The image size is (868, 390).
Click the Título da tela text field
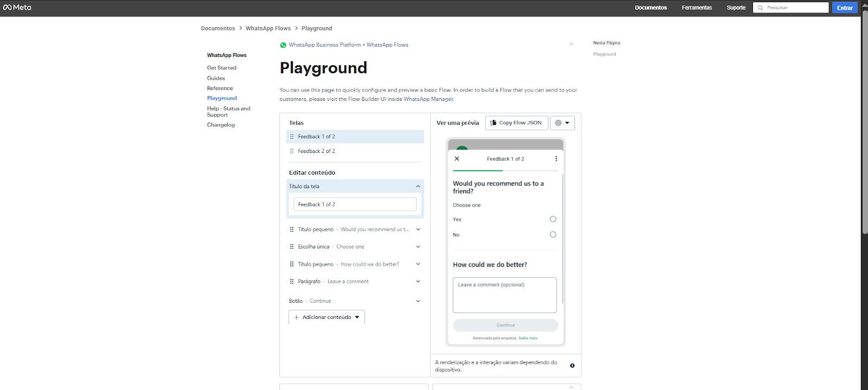[x=355, y=204]
